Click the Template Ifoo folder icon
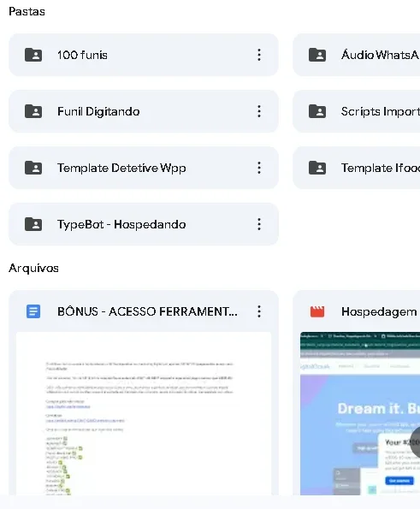 pos(317,168)
